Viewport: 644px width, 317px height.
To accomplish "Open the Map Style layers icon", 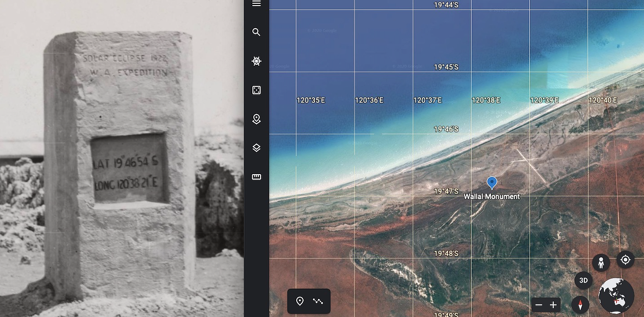I will [256, 148].
